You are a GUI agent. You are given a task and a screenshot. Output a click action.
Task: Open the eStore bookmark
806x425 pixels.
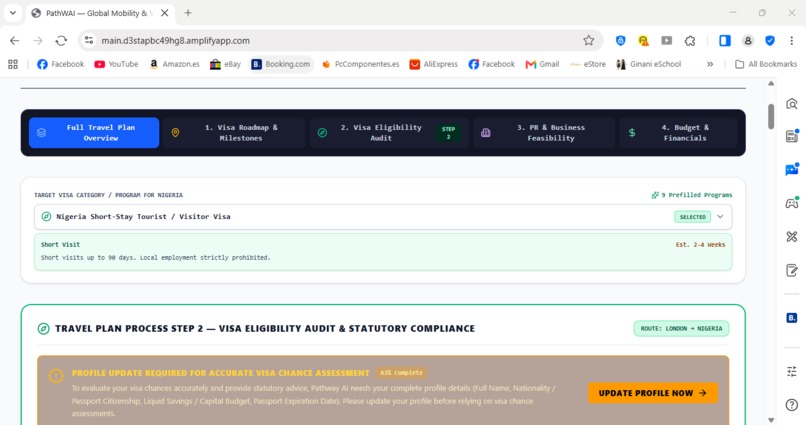tap(588, 64)
